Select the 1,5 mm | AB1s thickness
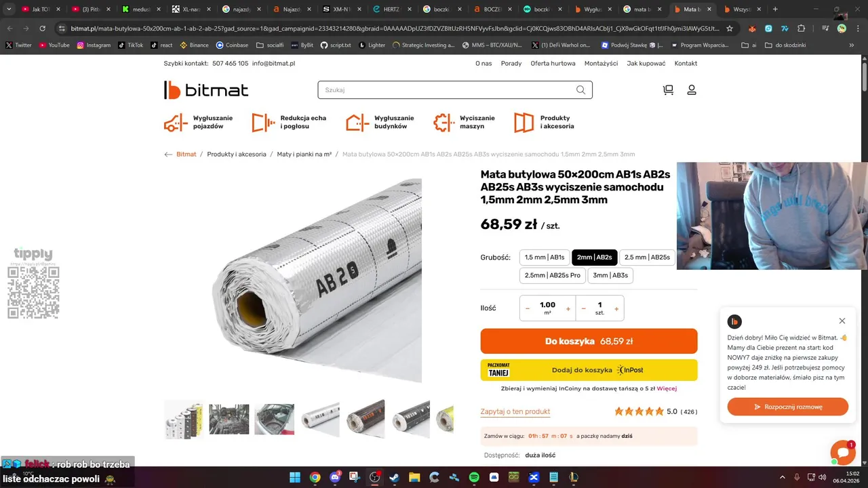The image size is (868, 488). [x=545, y=258]
